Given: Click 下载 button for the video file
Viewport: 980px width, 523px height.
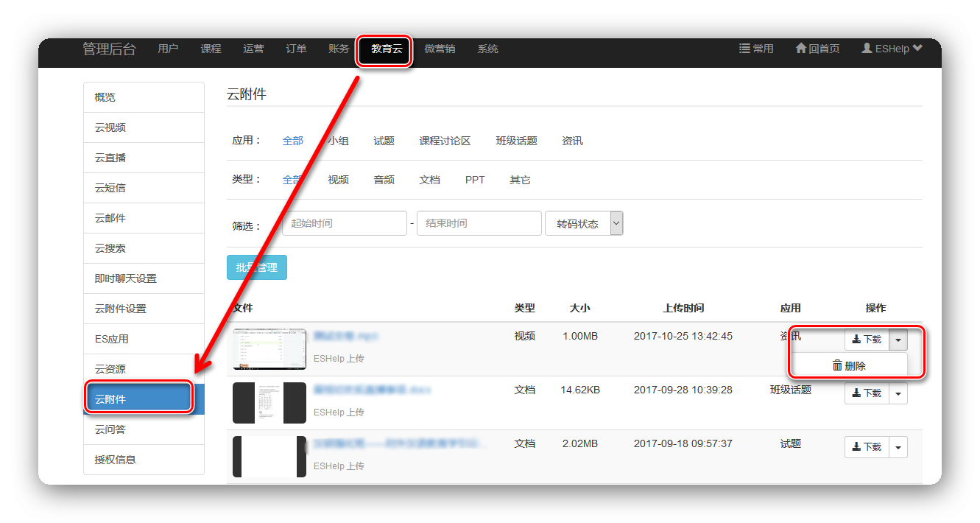Looking at the screenshot, I should pos(867,340).
